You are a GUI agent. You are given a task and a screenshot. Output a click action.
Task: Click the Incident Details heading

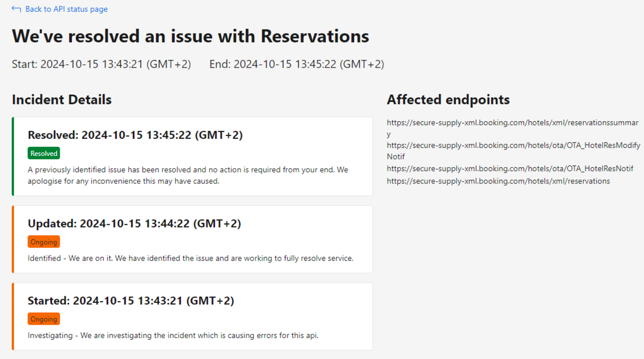62,100
